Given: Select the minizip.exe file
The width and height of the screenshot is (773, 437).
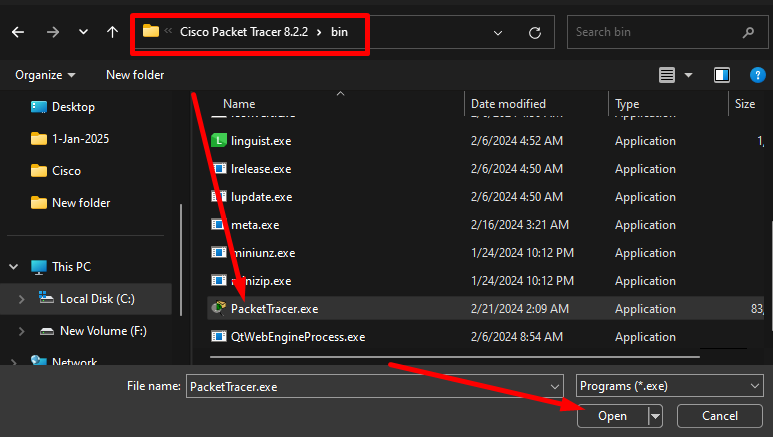Looking at the screenshot, I should tap(261, 282).
